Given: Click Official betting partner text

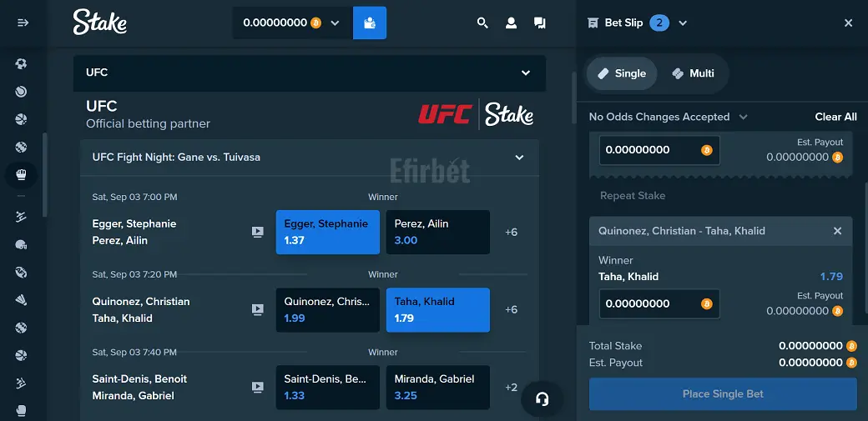Looking at the screenshot, I should (148, 124).
